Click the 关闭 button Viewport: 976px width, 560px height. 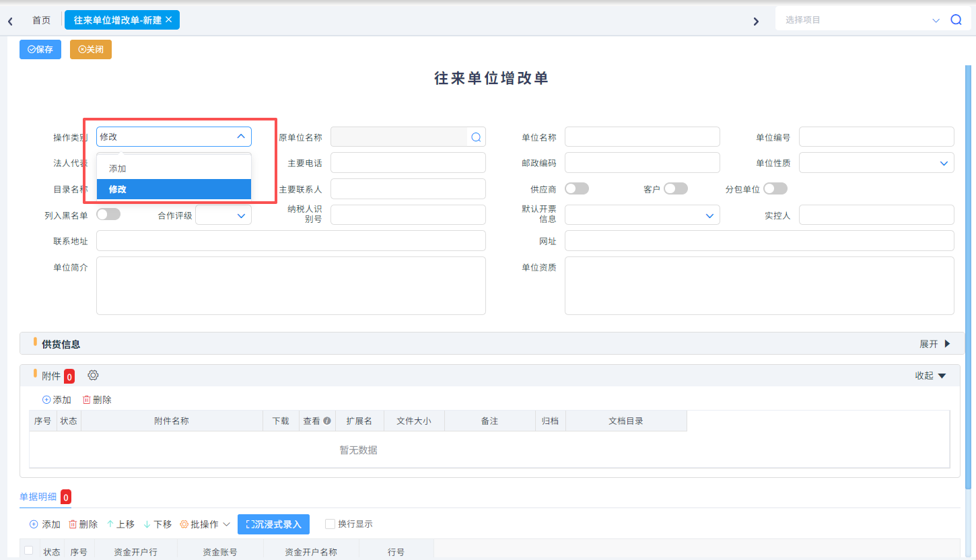91,49
